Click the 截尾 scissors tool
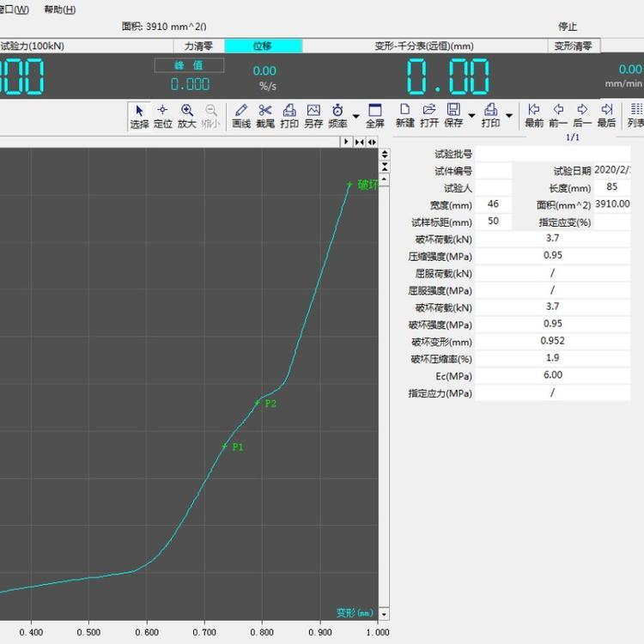Image resolution: width=644 pixels, height=644 pixels. click(x=265, y=116)
